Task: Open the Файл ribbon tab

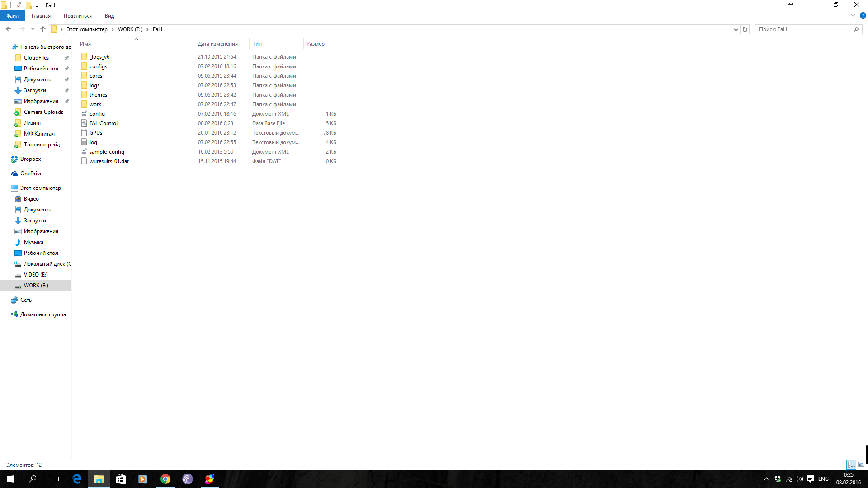Action: [x=12, y=16]
